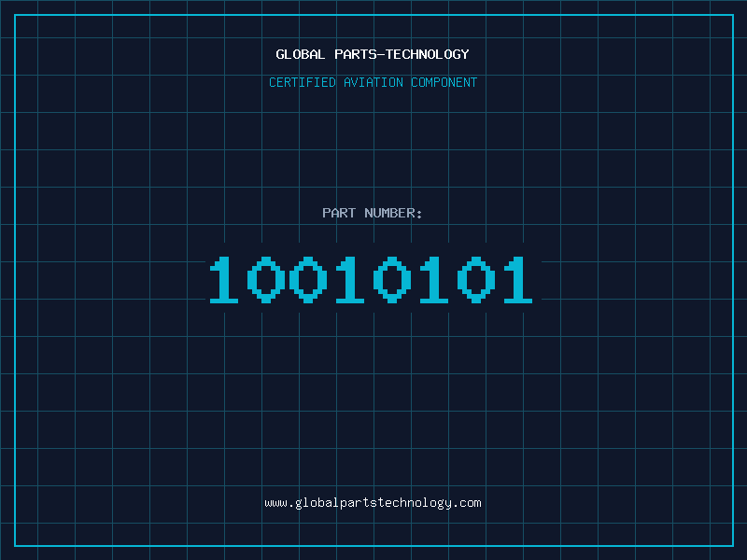Screen dimensions: 747x560
Task: Click the word NUMBER in the label
Action: [390, 213]
